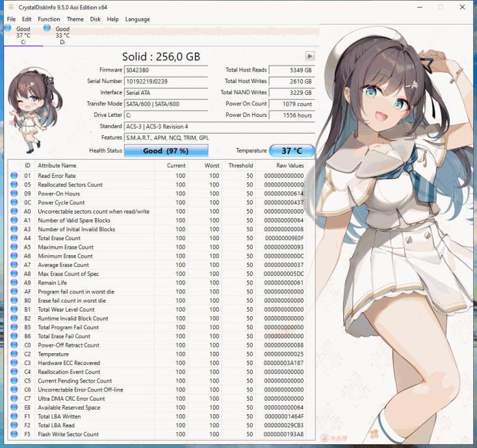Open the Disk menu
477x448 pixels.
point(95,19)
